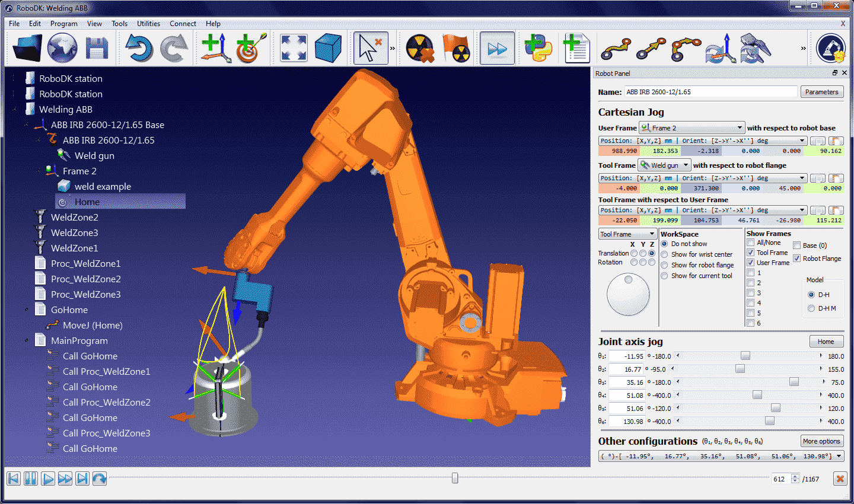Viewport: 854px width, 504px height.
Task: Enable the Base (0) frame checkbox
Action: (x=797, y=245)
